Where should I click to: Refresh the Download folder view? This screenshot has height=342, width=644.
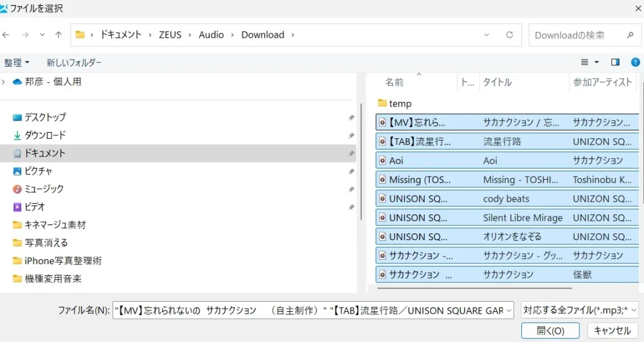coord(509,35)
